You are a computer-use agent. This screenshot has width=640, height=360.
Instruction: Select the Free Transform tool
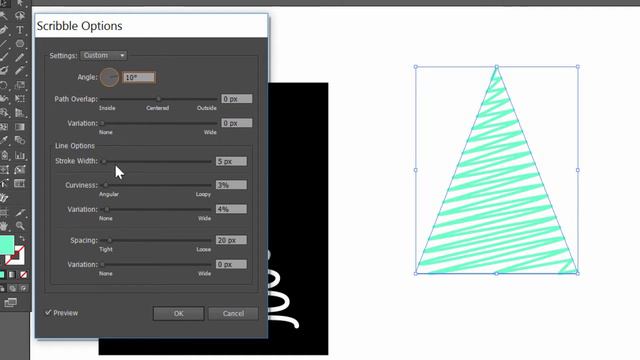20,99
